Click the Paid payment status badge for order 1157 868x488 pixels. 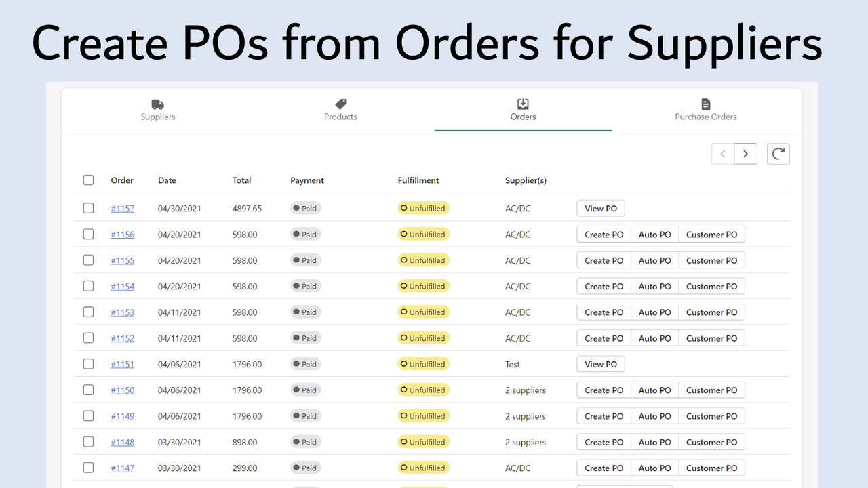point(305,208)
